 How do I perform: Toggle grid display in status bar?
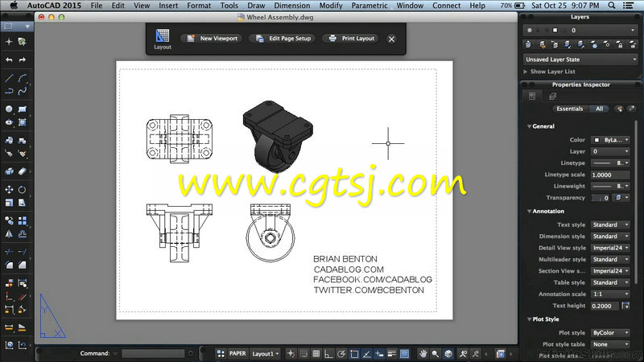tap(316, 353)
